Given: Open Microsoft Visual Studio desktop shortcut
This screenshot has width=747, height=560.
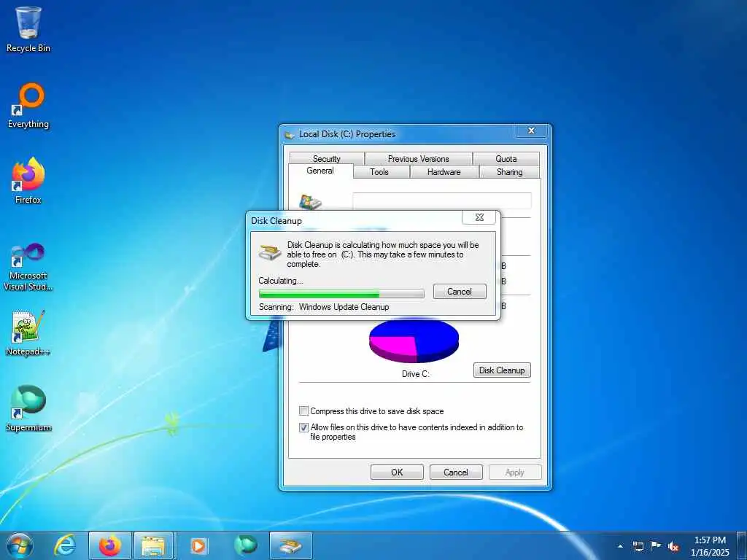Looking at the screenshot, I should pyautogui.click(x=28, y=267).
